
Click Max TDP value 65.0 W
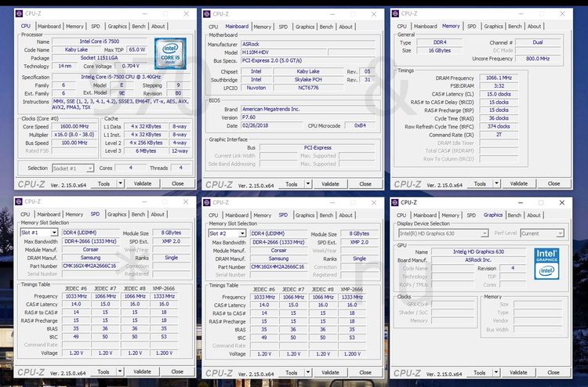[x=137, y=49]
